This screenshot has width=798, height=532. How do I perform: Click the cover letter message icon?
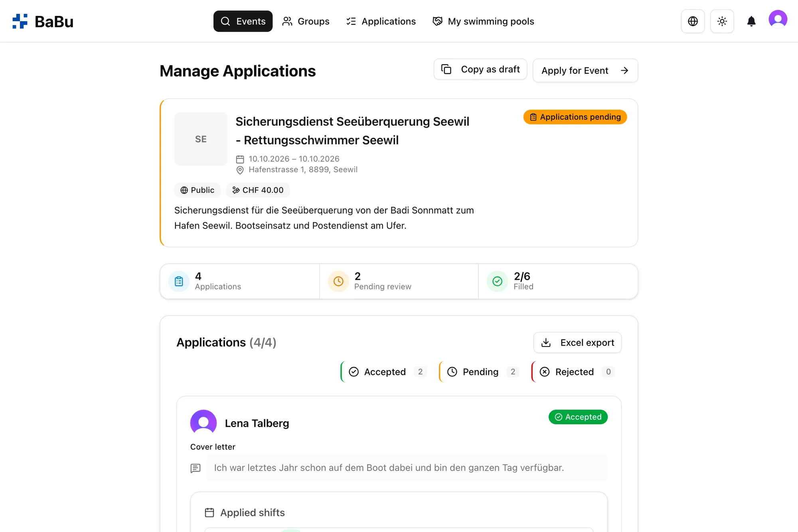click(196, 468)
